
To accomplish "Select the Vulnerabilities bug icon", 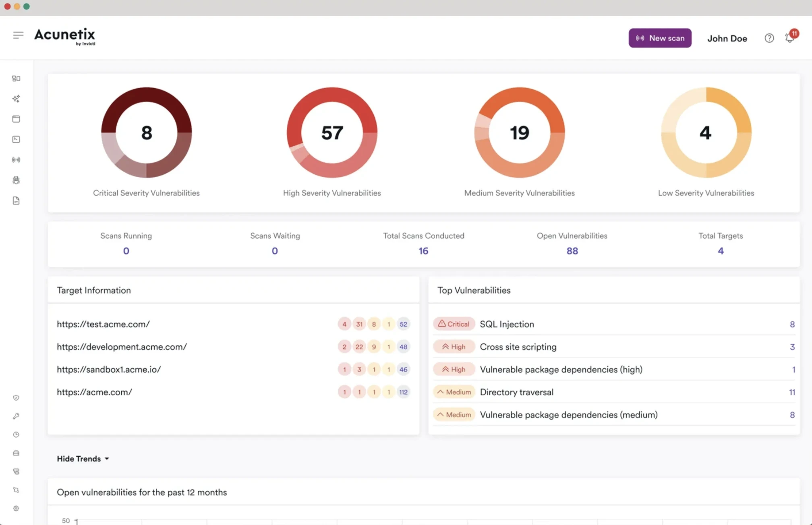I will [x=16, y=180].
